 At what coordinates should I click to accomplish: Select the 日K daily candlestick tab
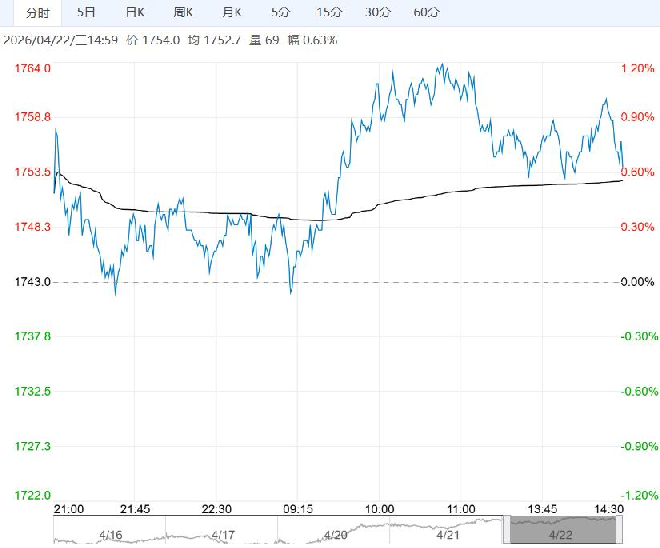pos(134,13)
